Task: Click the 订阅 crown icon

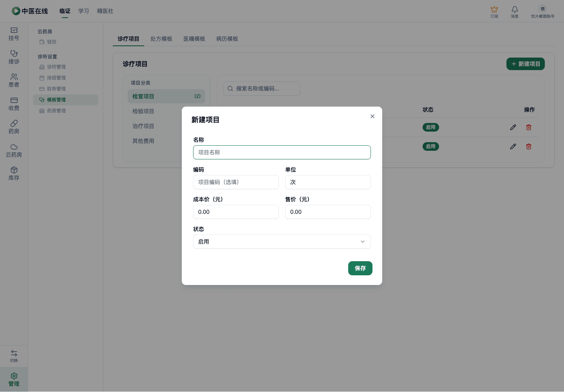Action: click(494, 12)
